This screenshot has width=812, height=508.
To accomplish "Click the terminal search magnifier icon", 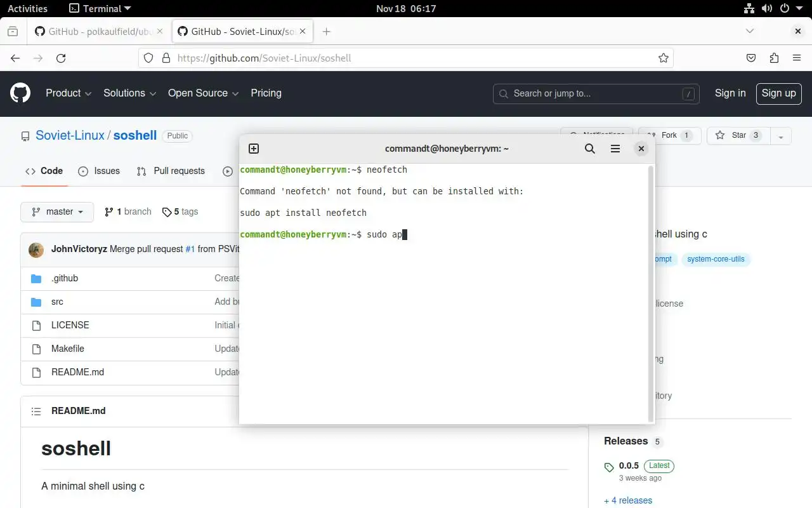I will coord(590,149).
